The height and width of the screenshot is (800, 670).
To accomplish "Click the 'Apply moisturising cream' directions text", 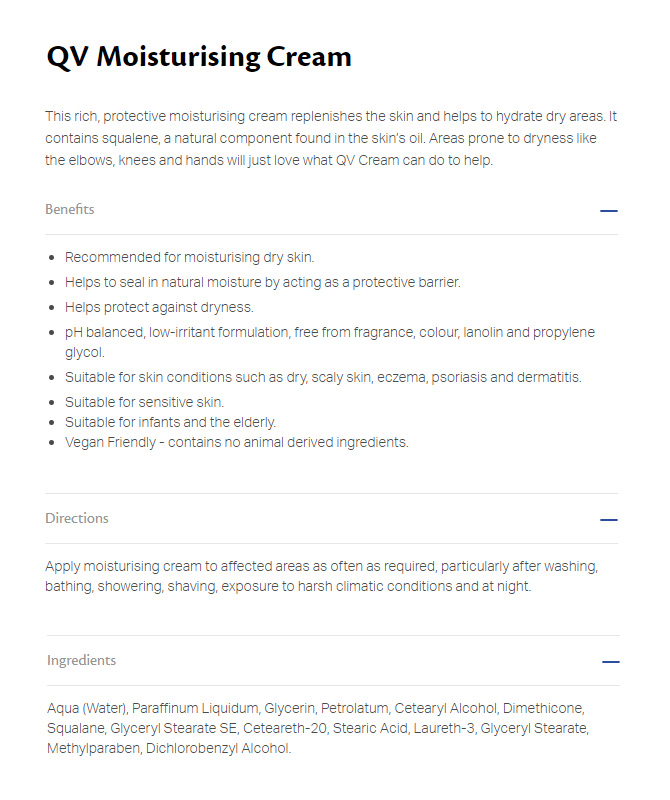I will (x=322, y=576).
